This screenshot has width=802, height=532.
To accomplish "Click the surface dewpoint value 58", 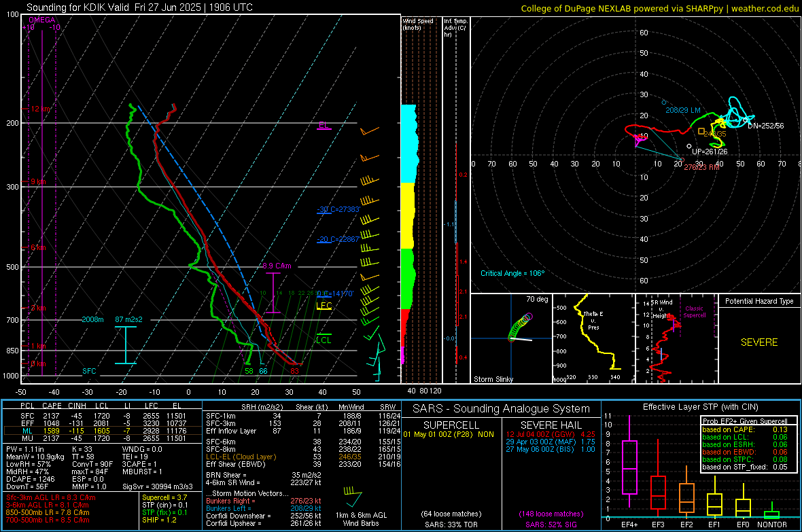I will (x=249, y=371).
